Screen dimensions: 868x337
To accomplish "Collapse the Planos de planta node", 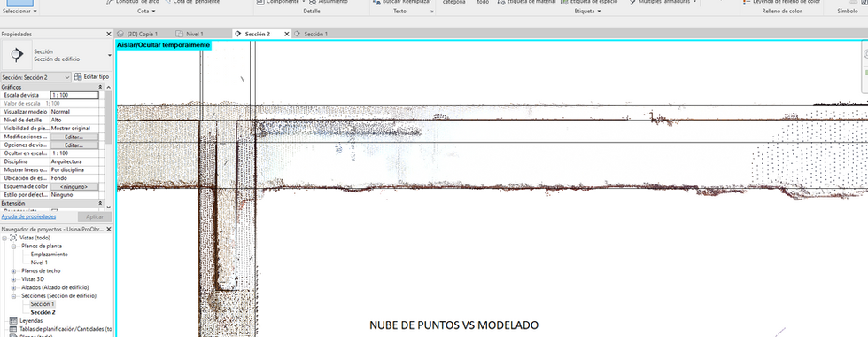I will [14, 247].
